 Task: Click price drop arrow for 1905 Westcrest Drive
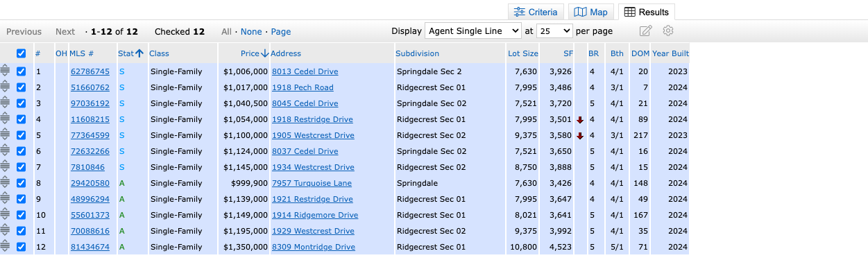point(580,136)
